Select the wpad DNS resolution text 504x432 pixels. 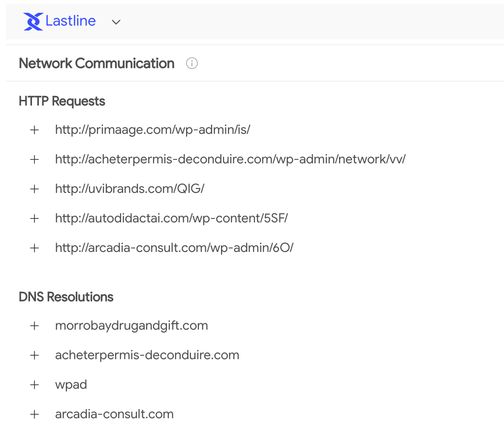pyautogui.click(x=71, y=385)
